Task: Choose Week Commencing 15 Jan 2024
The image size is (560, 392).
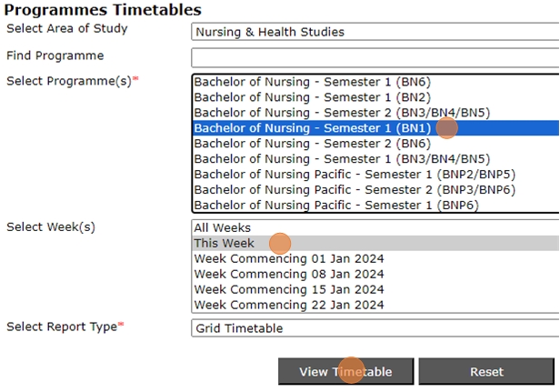Action: point(288,289)
